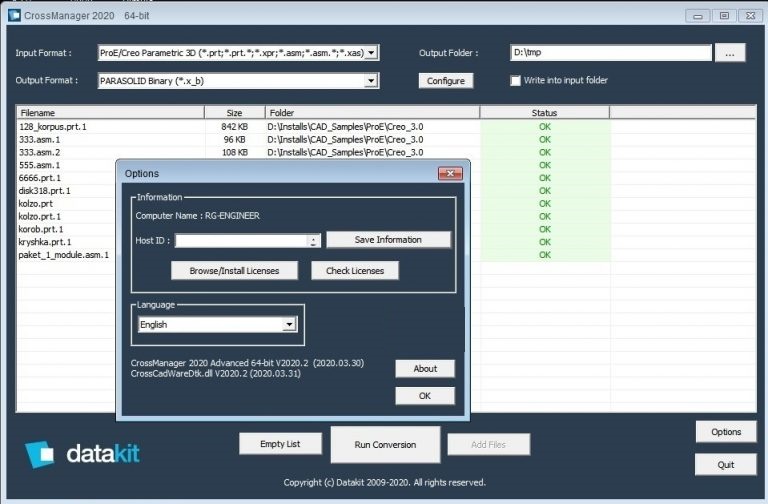Maximize the CrossManager window
Viewport: 768px width, 504px height.
pyautogui.click(x=724, y=16)
